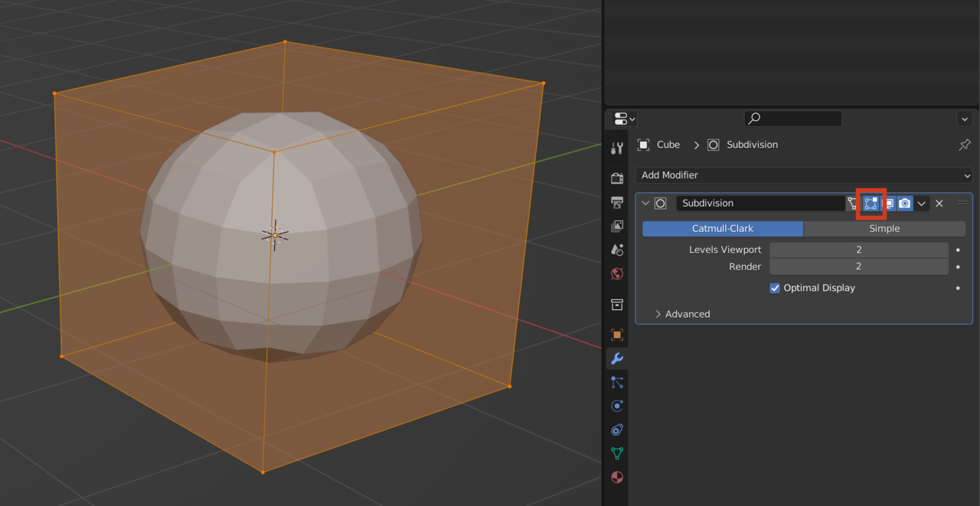Toggle modifier visibility in render

[x=904, y=203]
